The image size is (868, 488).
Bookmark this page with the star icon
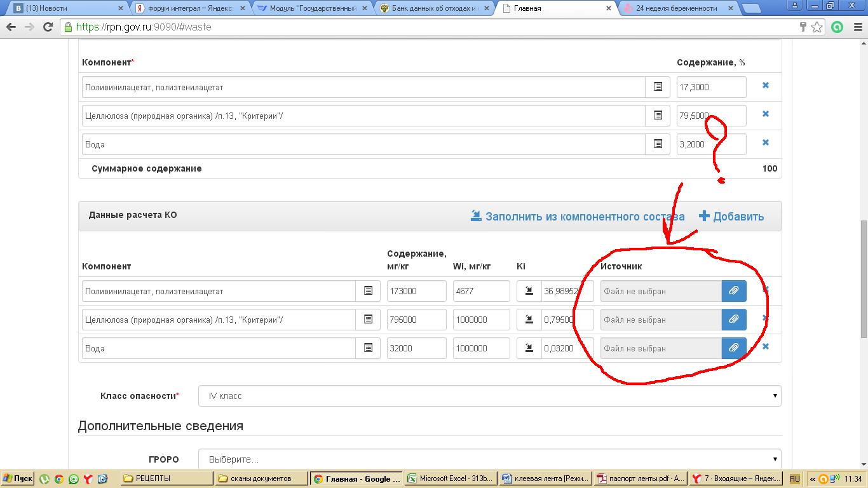[x=817, y=27]
